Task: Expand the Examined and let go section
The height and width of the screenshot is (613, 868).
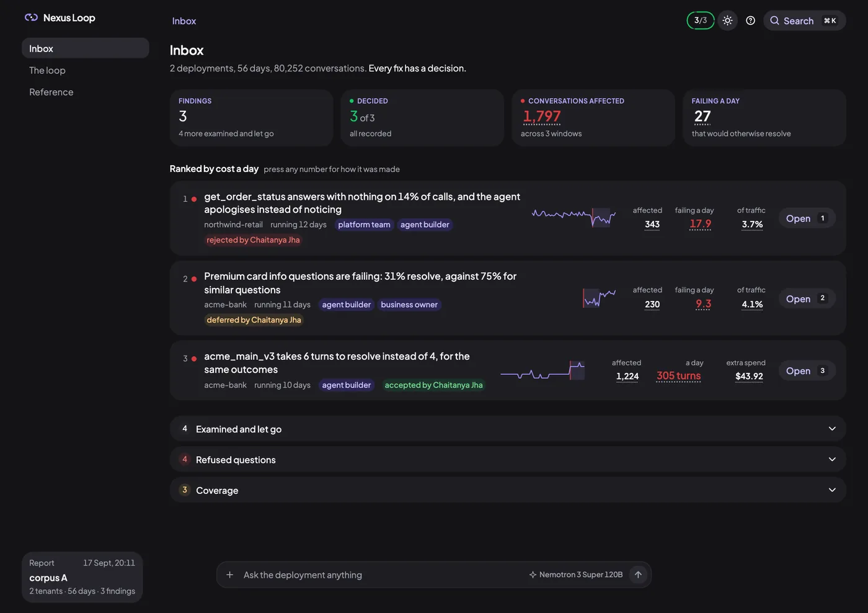Action: tap(508, 429)
